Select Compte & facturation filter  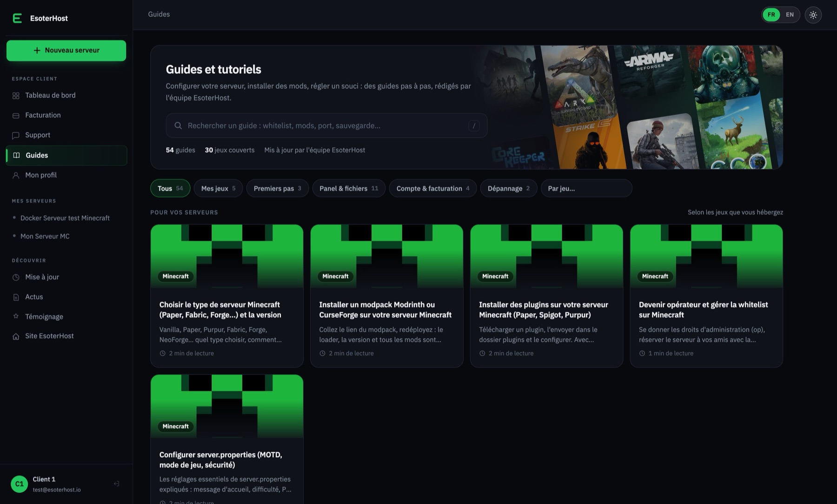pos(432,188)
